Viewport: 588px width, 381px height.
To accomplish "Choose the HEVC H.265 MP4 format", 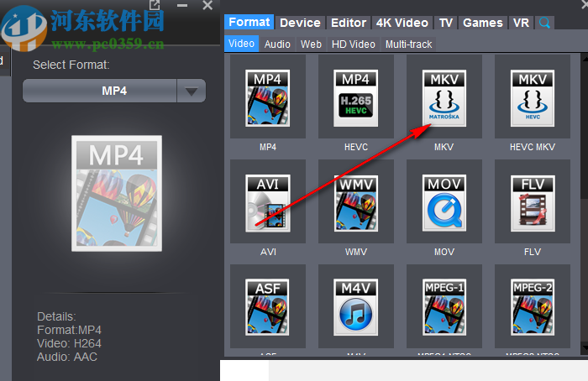I will pyautogui.click(x=356, y=98).
